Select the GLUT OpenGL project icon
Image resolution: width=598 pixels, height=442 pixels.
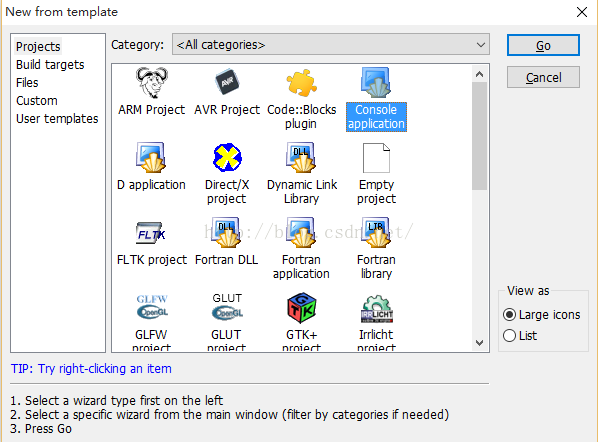click(x=227, y=306)
